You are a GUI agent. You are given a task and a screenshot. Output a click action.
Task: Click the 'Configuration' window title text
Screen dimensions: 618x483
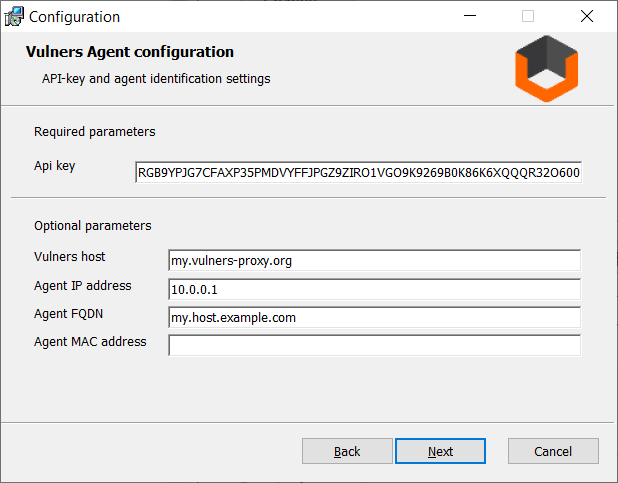pyautogui.click(x=74, y=17)
